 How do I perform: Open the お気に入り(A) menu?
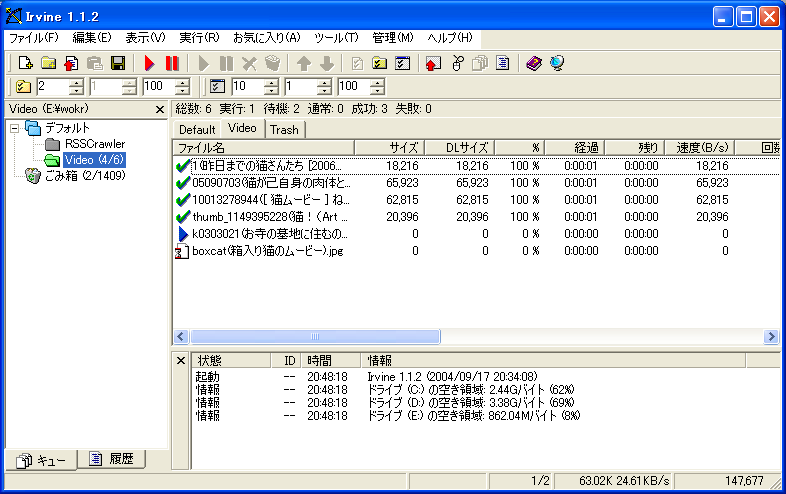267,38
